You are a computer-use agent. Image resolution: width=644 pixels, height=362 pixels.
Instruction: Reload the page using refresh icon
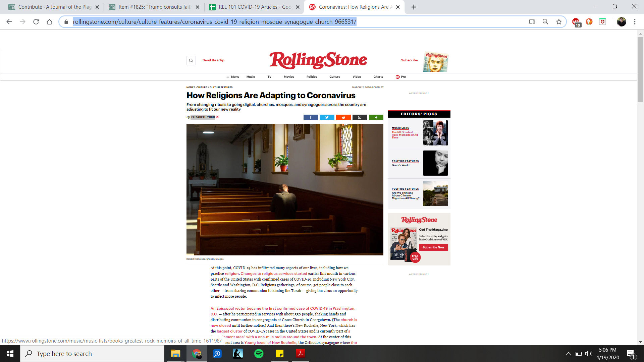click(36, 22)
